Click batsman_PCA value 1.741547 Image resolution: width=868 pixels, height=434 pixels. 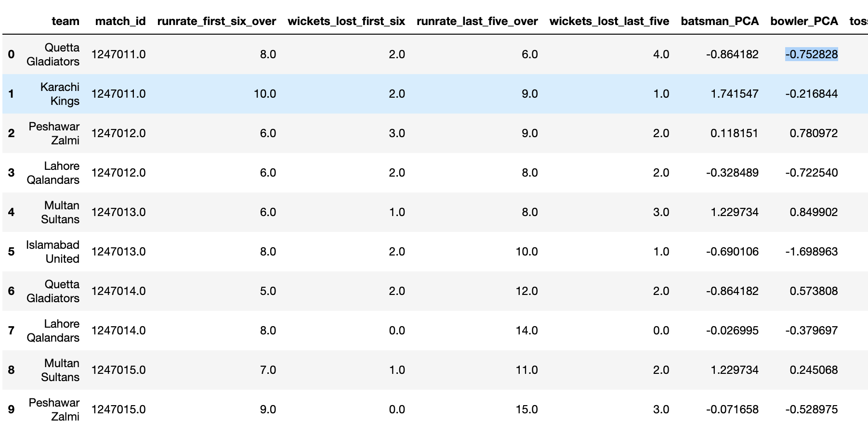[x=735, y=94]
